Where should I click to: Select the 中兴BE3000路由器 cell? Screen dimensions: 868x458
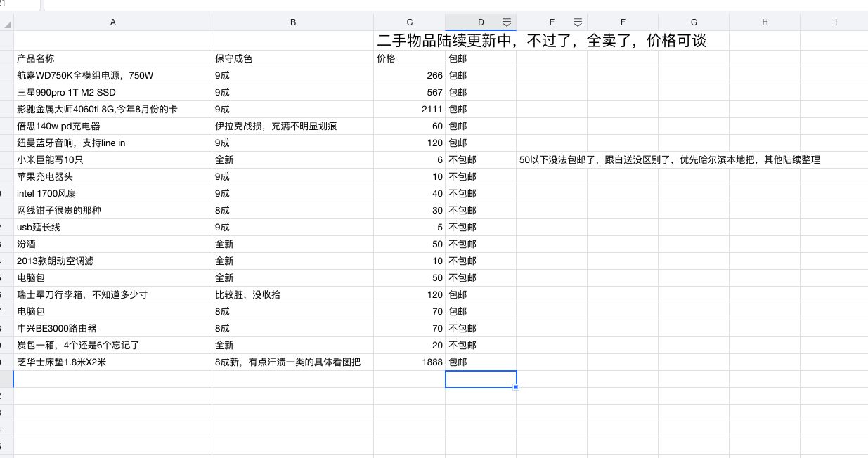tap(112, 328)
